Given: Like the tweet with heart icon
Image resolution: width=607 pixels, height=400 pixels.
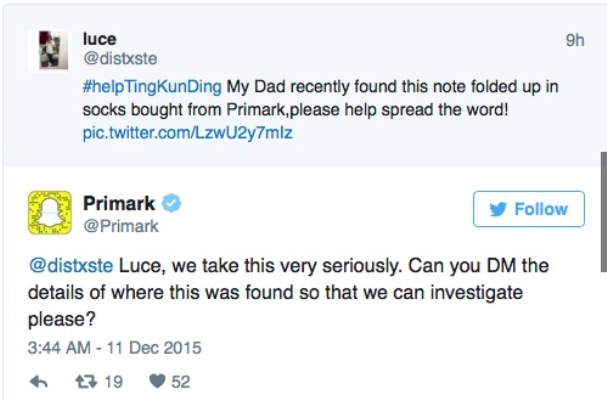Looking at the screenshot, I should tap(158, 381).
